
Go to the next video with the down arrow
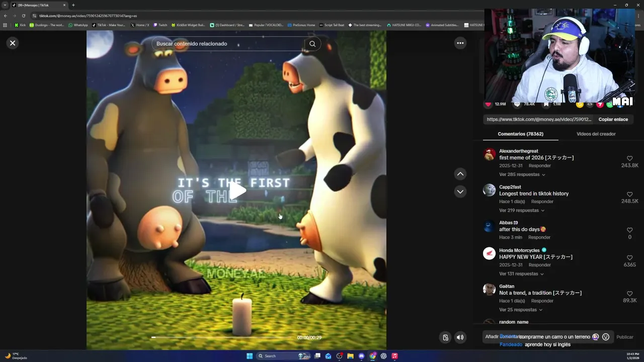tap(460, 192)
